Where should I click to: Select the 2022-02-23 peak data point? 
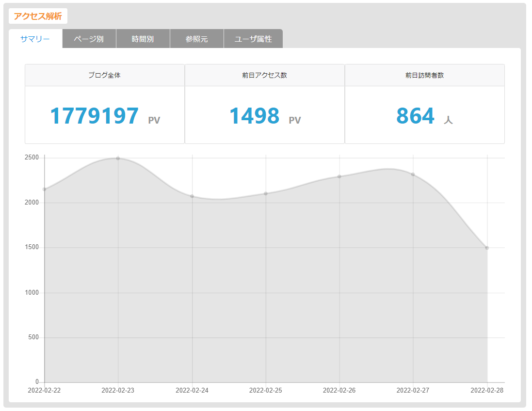(118, 158)
